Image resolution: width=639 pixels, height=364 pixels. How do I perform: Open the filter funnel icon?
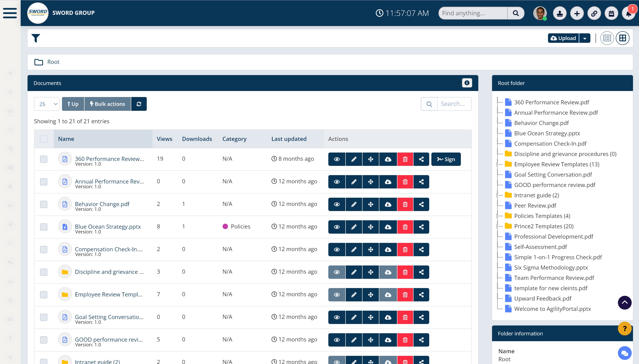pos(35,38)
